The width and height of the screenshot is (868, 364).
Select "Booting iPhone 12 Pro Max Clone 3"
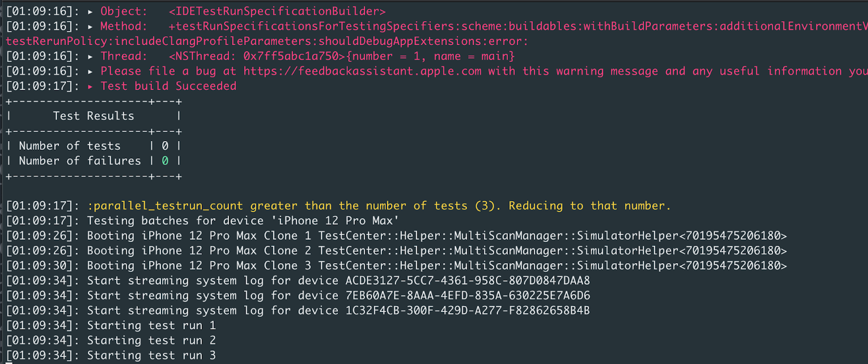click(199, 266)
